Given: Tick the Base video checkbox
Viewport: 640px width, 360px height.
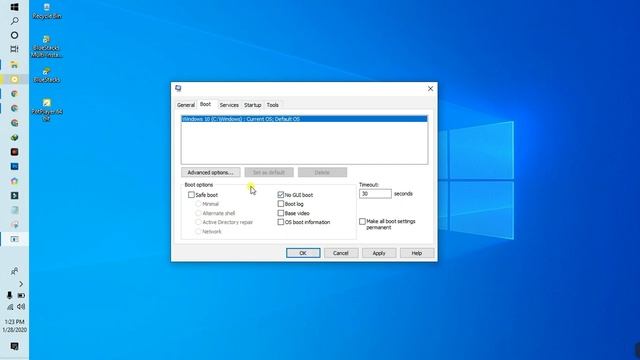Looking at the screenshot, I should tap(280, 213).
